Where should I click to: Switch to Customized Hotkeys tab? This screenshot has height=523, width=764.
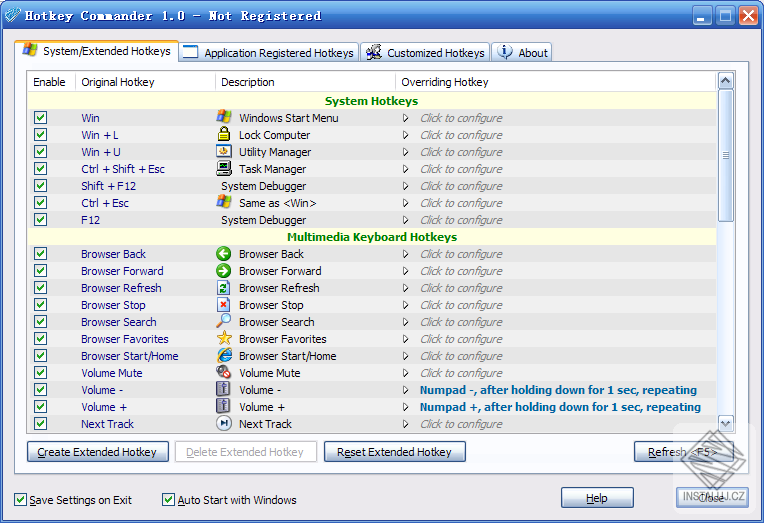[x=425, y=53]
